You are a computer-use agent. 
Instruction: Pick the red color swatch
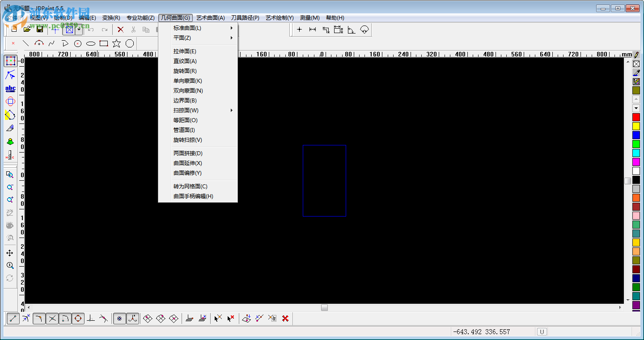click(636, 117)
